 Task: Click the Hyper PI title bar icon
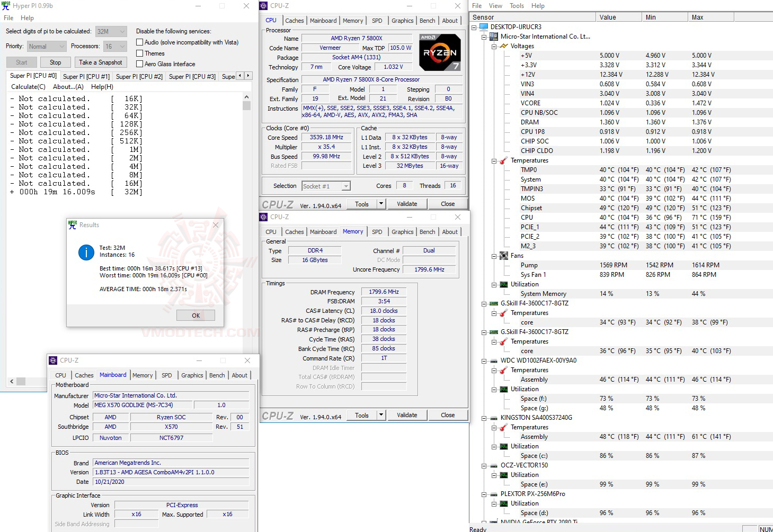(x=6, y=6)
